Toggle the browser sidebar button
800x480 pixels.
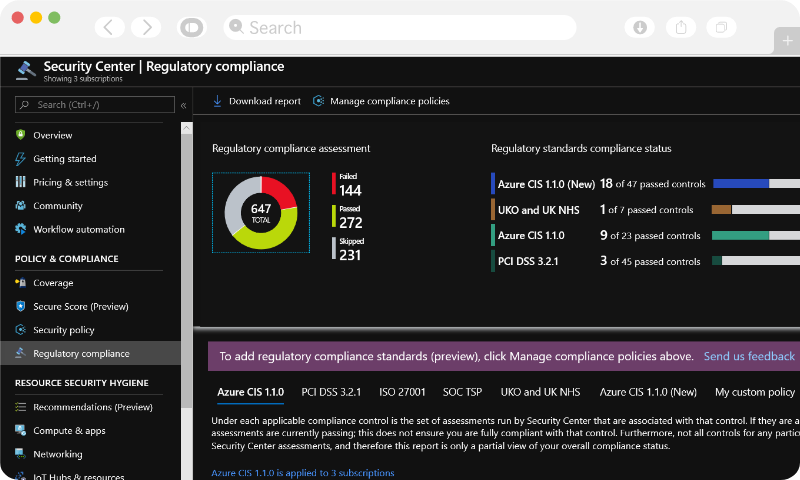click(193, 27)
